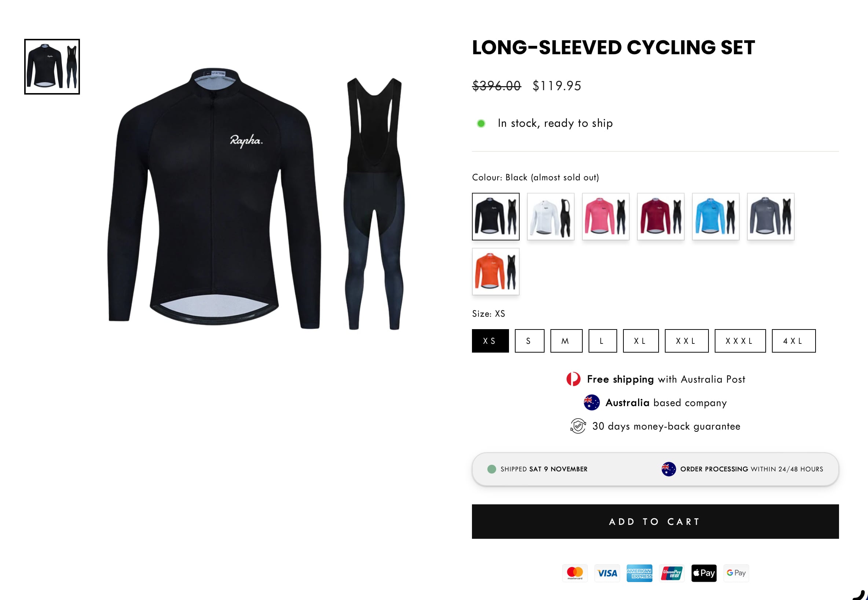Click the UnionPay payment icon
The image size is (868, 600).
[672, 573]
